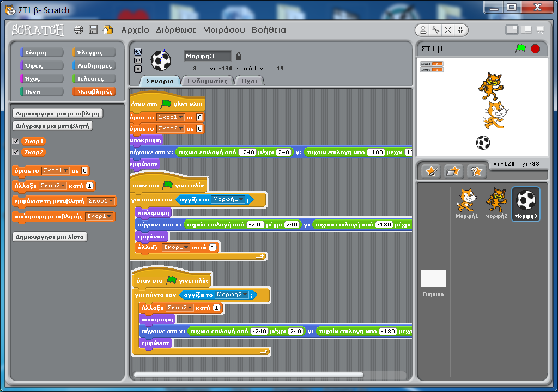Open the Αισθητήρες block category
The image size is (558, 392).
[94, 66]
